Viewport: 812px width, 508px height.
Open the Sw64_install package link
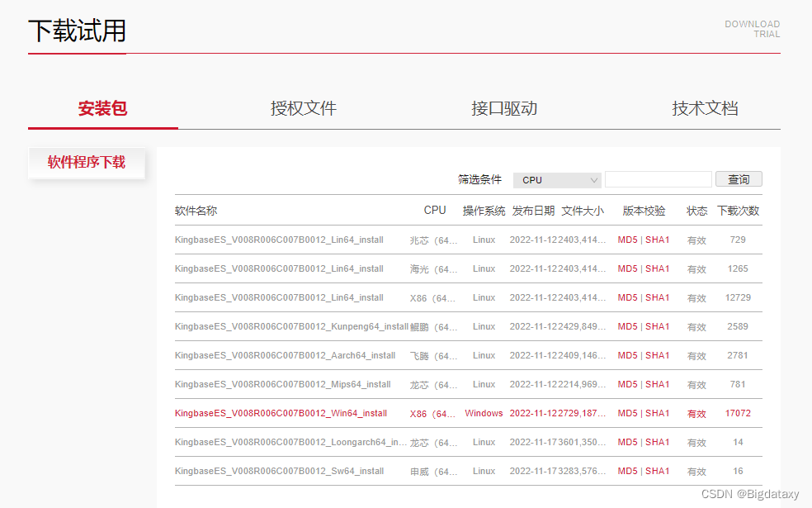tap(279, 471)
